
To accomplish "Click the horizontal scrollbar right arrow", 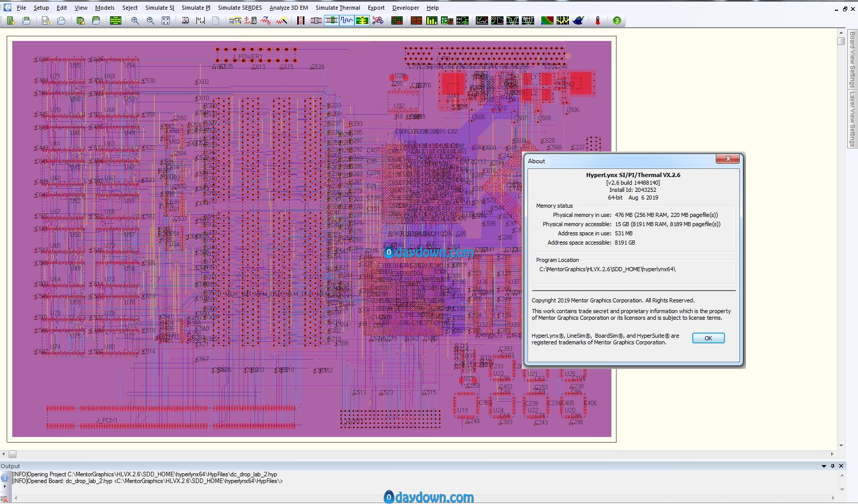I will [832, 454].
